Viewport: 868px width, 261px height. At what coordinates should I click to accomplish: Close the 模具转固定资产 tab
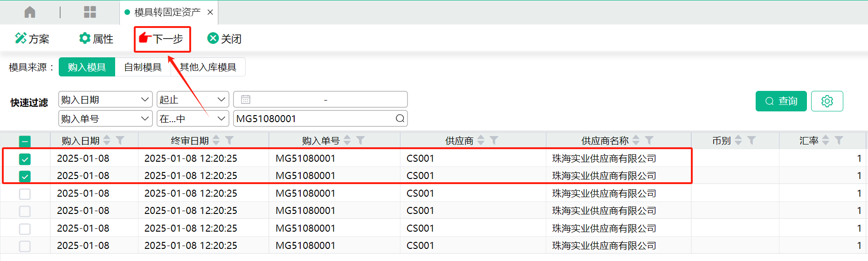coord(210,12)
